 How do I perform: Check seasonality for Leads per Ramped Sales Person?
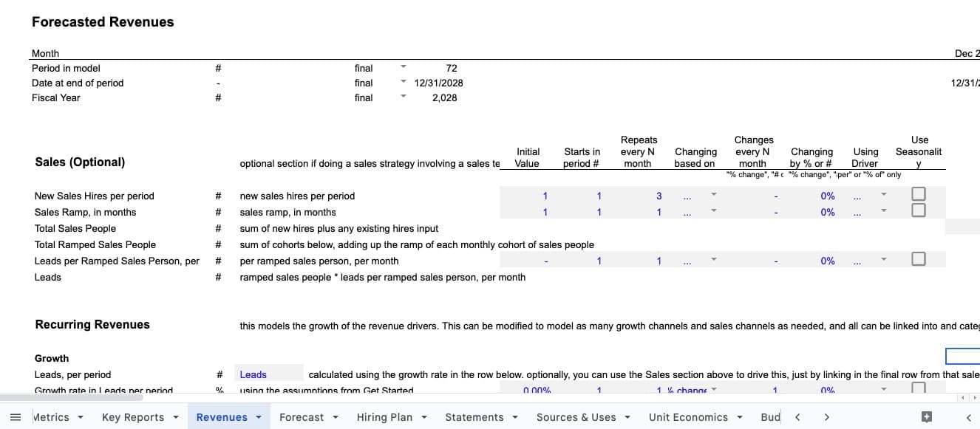[x=919, y=259]
